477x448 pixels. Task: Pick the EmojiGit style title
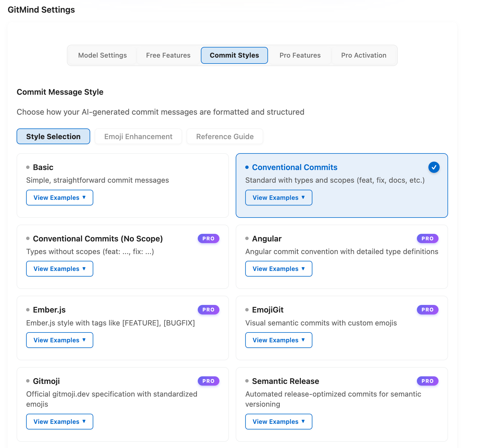pos(268,310)
